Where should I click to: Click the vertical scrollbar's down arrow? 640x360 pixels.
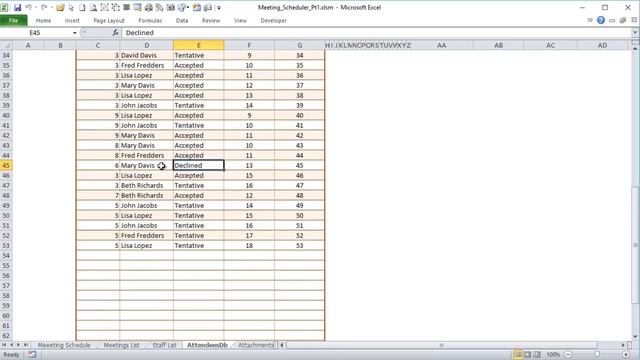(x=636, y=337)
